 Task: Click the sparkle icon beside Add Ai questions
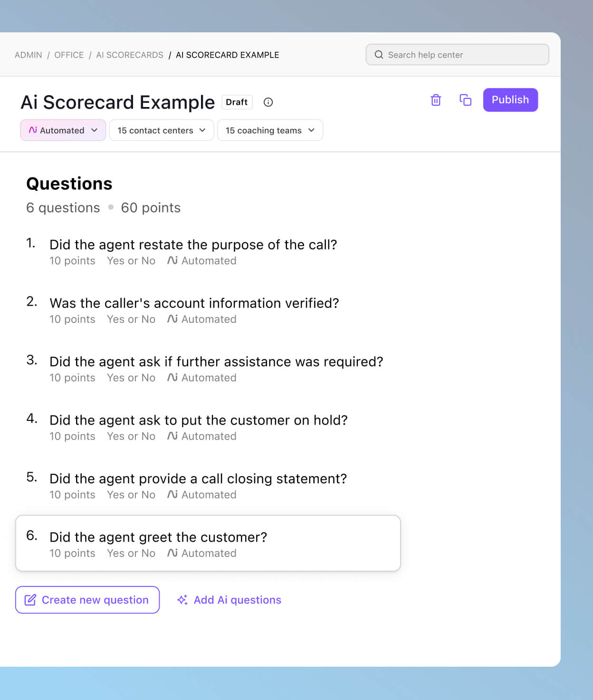click(x=182, y=600)
